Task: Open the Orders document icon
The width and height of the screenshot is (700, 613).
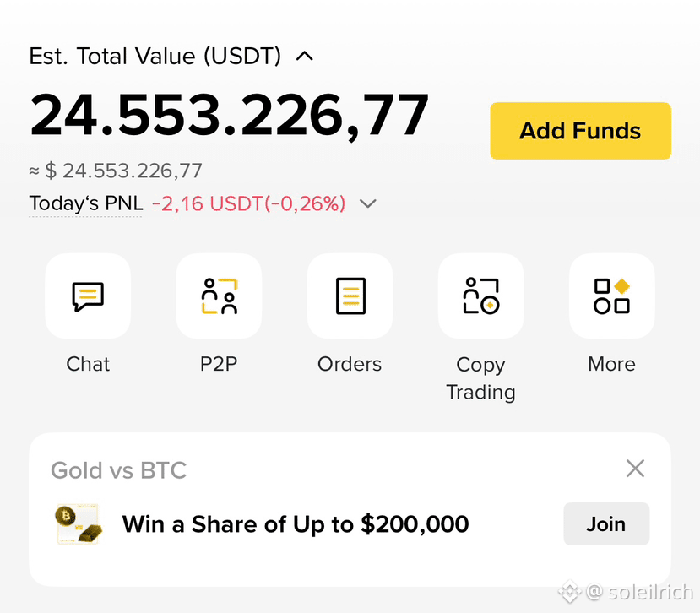Action: 350,296
